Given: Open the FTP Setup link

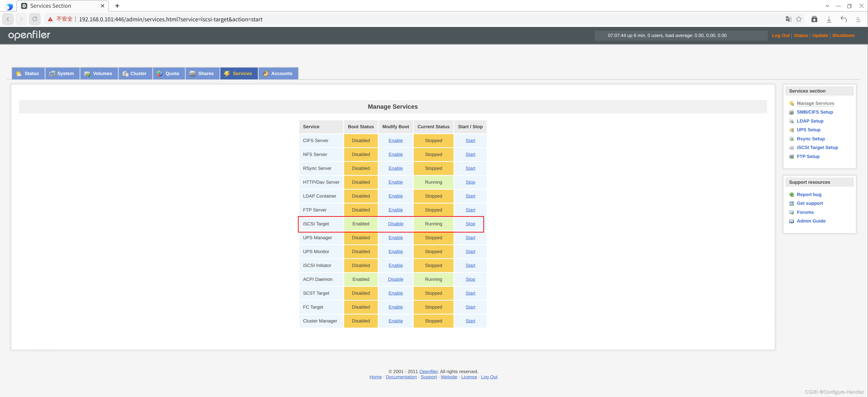Looking at the screenshot, I should point(808,156).
